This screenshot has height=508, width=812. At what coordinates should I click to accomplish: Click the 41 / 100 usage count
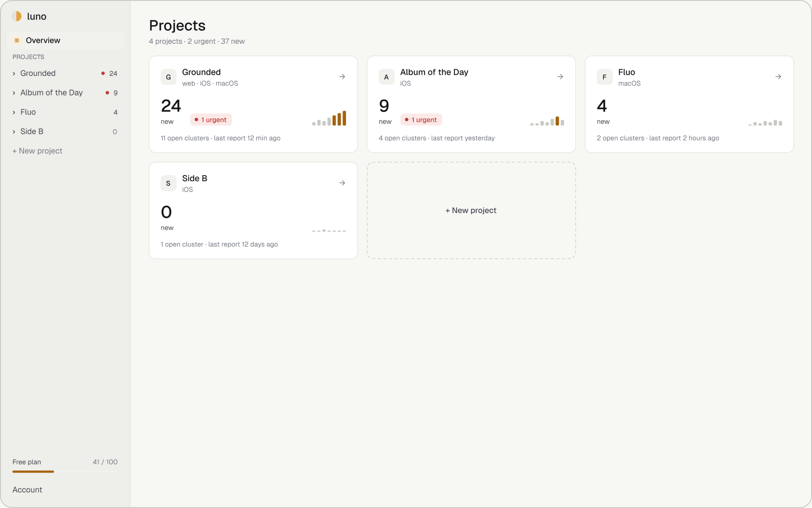(x=105, y=462)
